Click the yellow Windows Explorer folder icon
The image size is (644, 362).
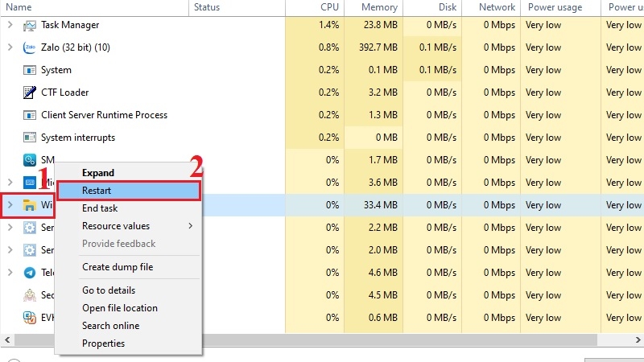coord(30,205)
